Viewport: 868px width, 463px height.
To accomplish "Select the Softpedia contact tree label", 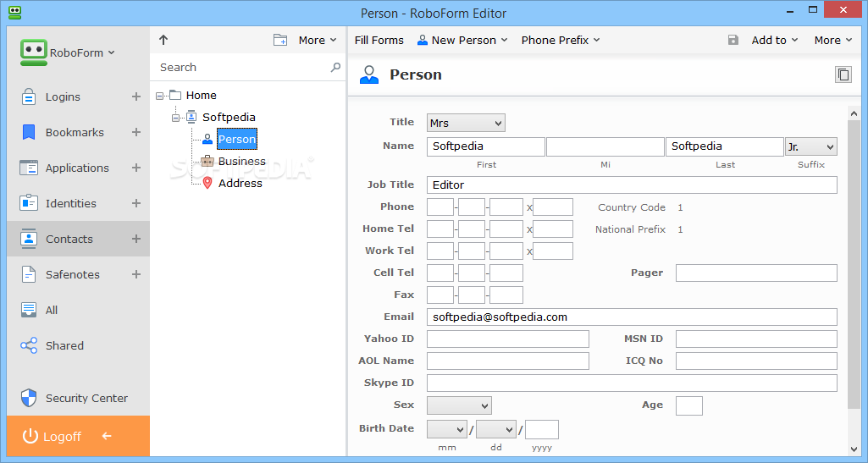I will [229, 118].
